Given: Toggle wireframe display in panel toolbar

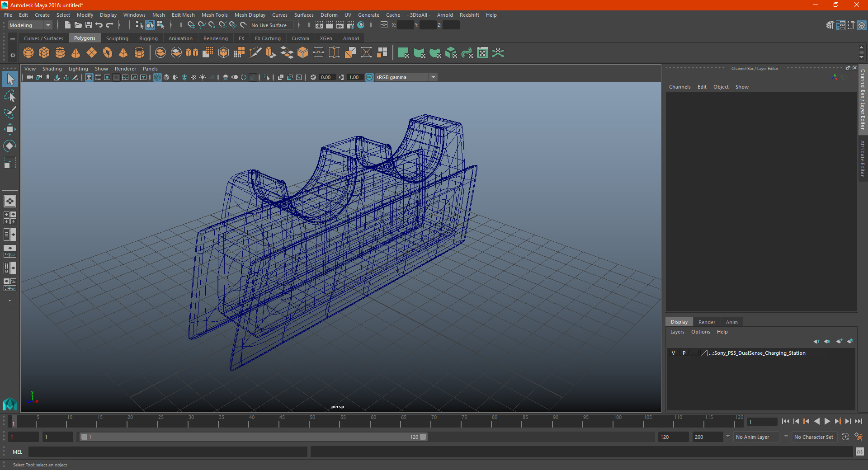Looking at the screenshot, I should tap(157, 77).
